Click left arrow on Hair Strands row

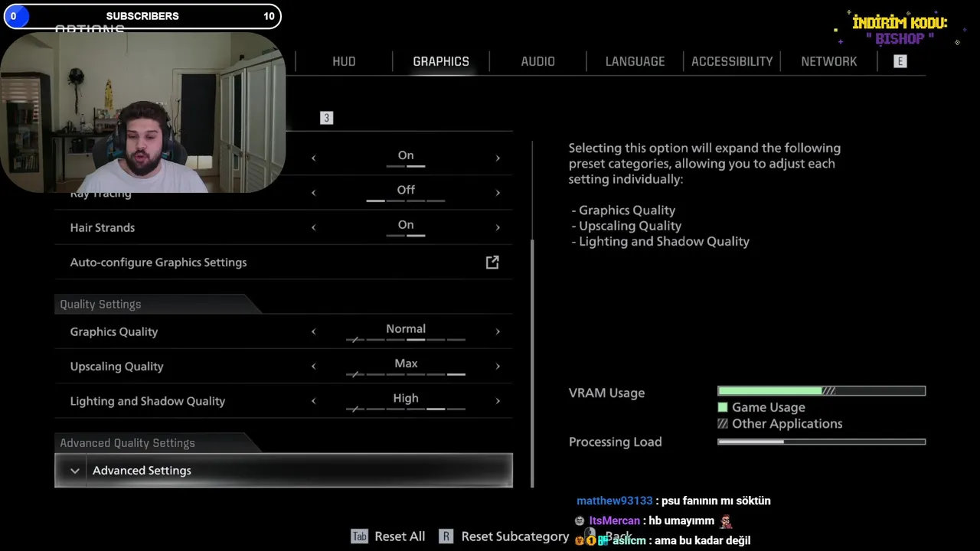(313, 227)
